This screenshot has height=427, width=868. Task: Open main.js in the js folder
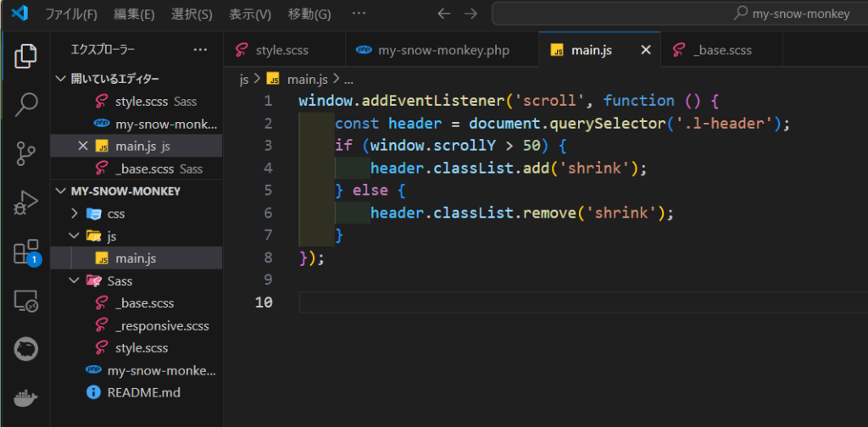point(136,258)
